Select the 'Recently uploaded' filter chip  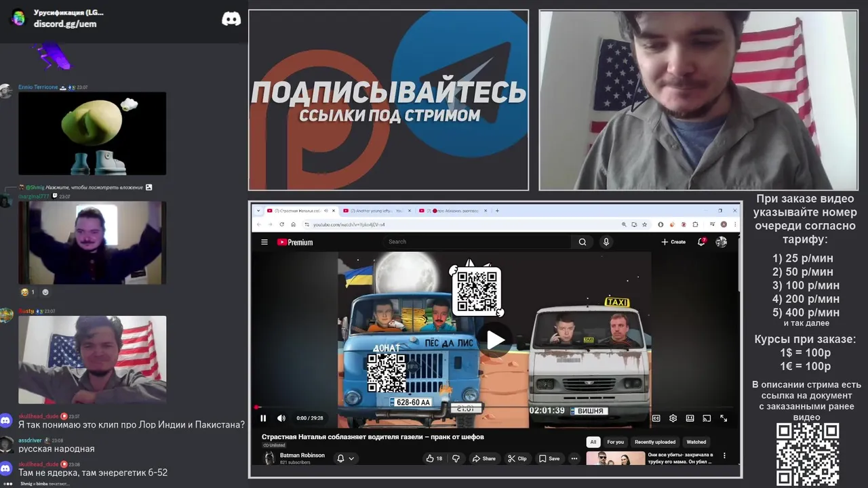pos(655,442)
